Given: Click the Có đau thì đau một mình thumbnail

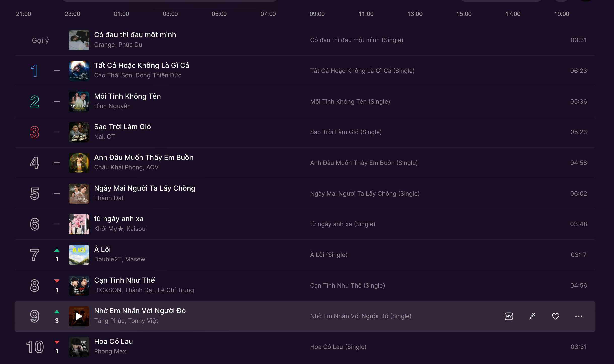Looking at the screenshot, I should tap(79, 40).
